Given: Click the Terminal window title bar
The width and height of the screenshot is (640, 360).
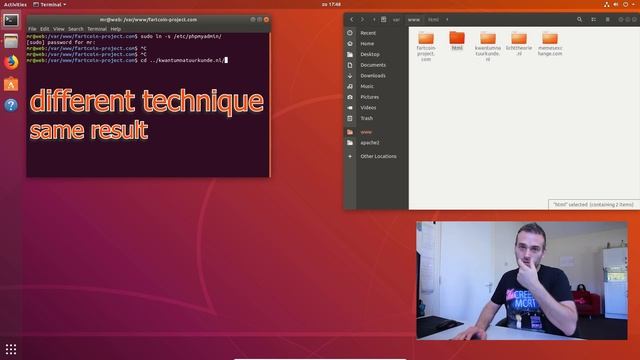Looking at the screenshot, I should pos(148,19).
